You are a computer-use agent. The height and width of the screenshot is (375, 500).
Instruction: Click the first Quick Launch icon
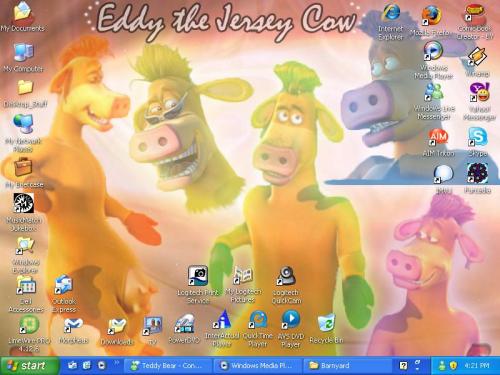pos(72,366)
